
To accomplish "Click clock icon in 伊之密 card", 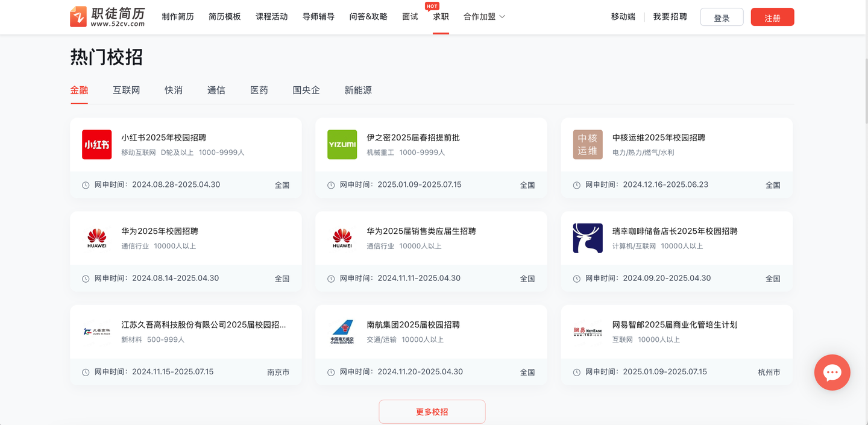I will click(x=331, y=185).
